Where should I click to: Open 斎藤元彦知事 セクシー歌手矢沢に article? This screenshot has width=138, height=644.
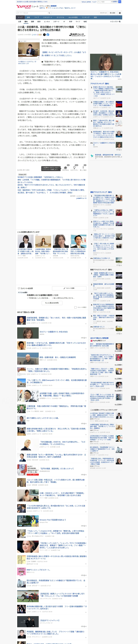coord(56,456)
